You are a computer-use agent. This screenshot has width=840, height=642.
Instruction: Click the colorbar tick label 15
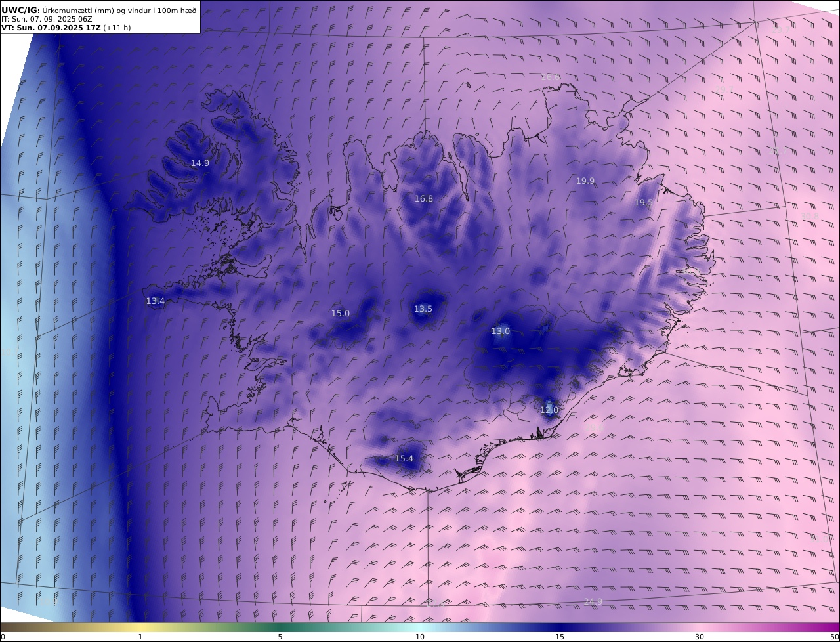pos(560,637)
